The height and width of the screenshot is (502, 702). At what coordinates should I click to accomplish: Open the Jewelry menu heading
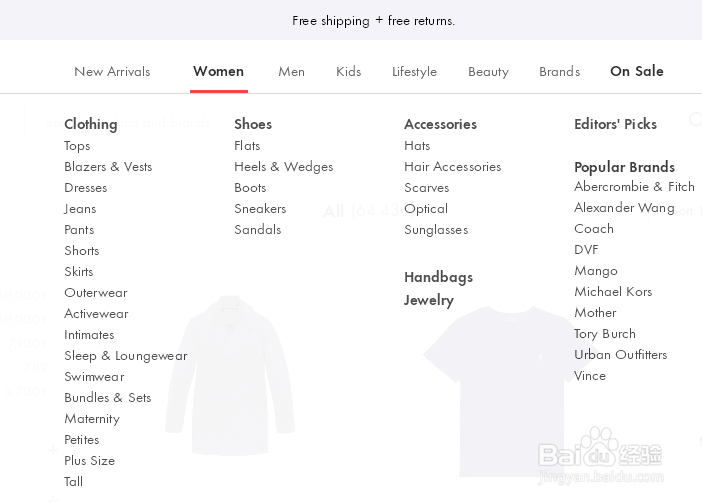click(x=428, y=300)
